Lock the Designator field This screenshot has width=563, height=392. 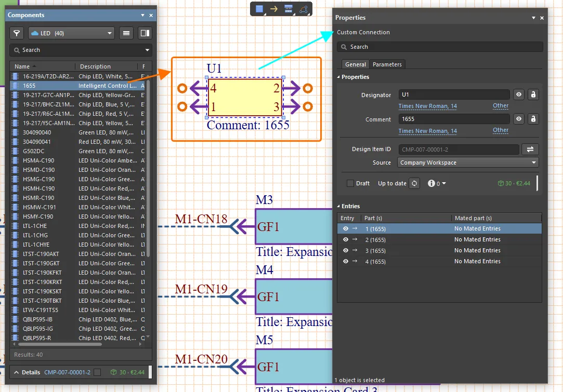533,94
